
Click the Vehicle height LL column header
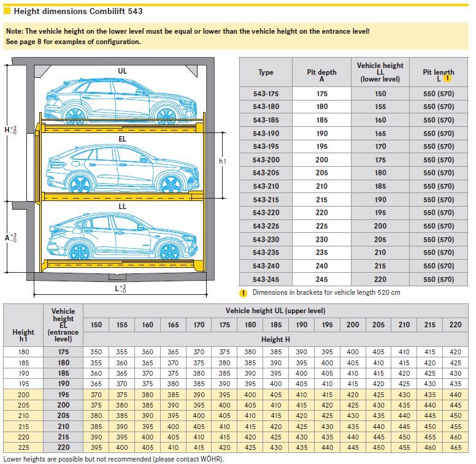(x=380, y=72)
